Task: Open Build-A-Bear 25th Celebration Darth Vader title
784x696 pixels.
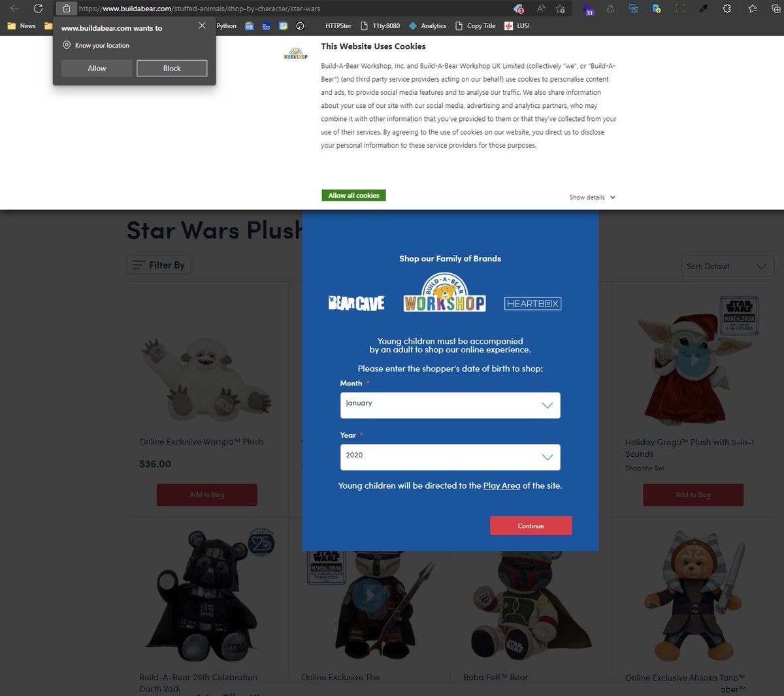Action: (x=198, y=683)
